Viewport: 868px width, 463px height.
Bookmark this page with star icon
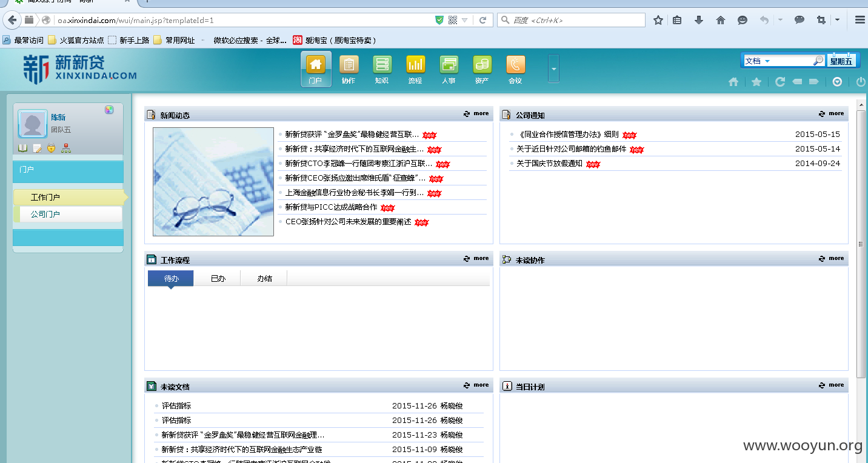tap(658, 20)
